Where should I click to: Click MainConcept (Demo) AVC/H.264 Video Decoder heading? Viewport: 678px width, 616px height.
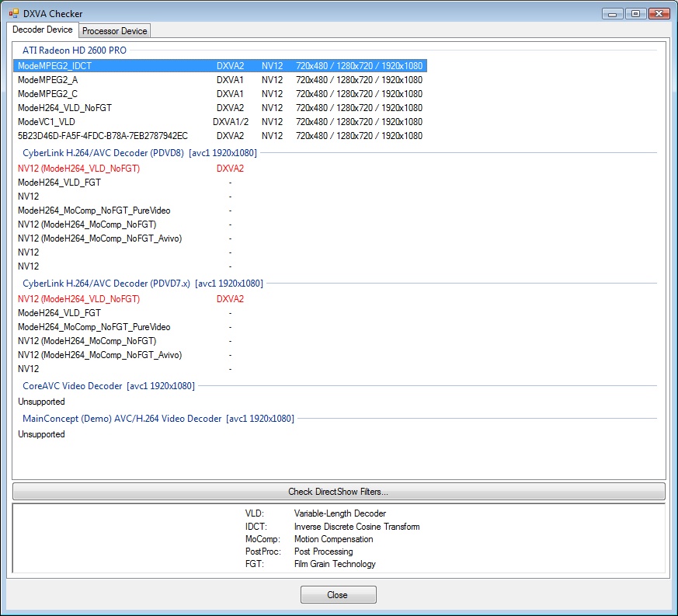(x=158, y=419)
